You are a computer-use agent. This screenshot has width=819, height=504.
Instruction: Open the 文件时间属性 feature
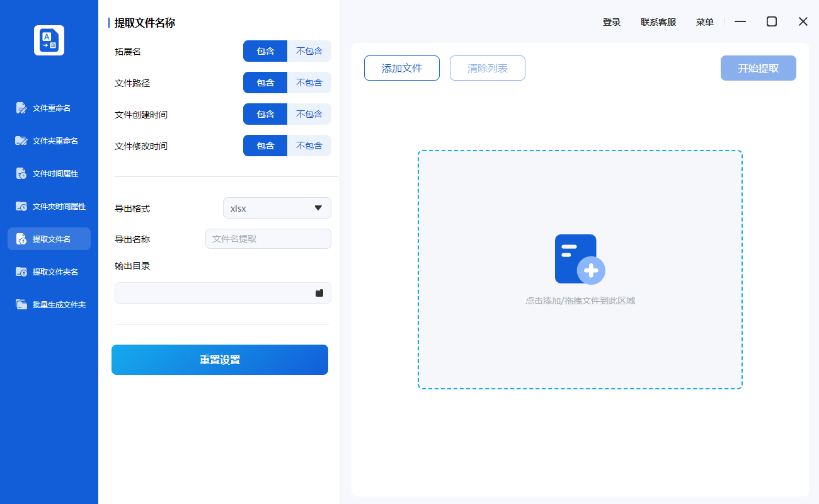point(49,173)
